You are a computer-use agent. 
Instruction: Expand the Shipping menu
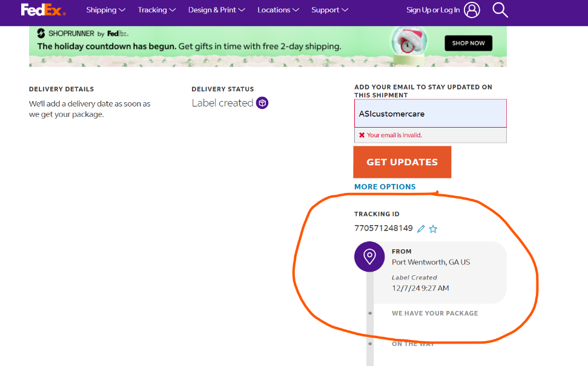point(106,10)
